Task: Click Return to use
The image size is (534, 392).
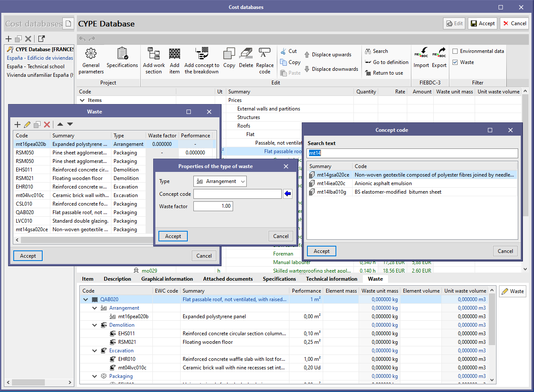Action: [x=384, y=73]
